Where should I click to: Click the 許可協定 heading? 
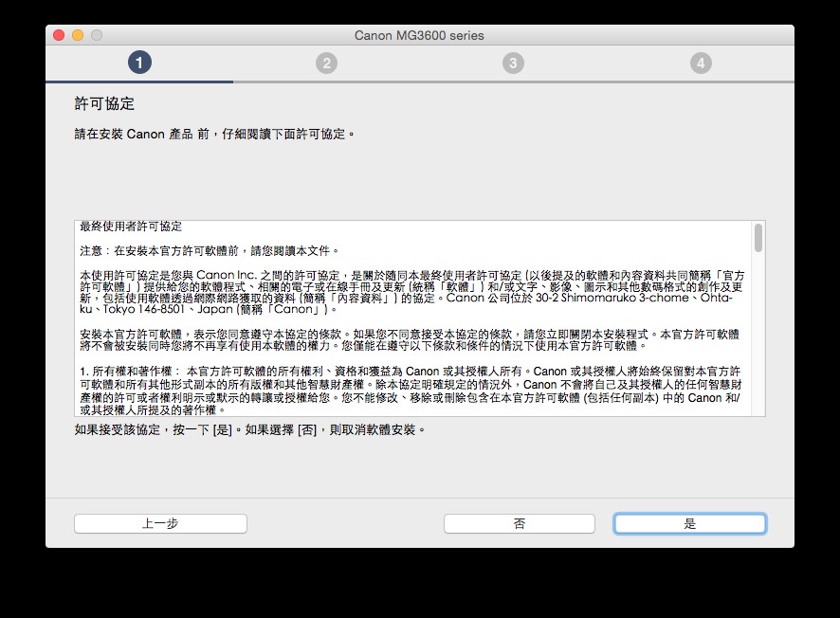pos(104,103)
